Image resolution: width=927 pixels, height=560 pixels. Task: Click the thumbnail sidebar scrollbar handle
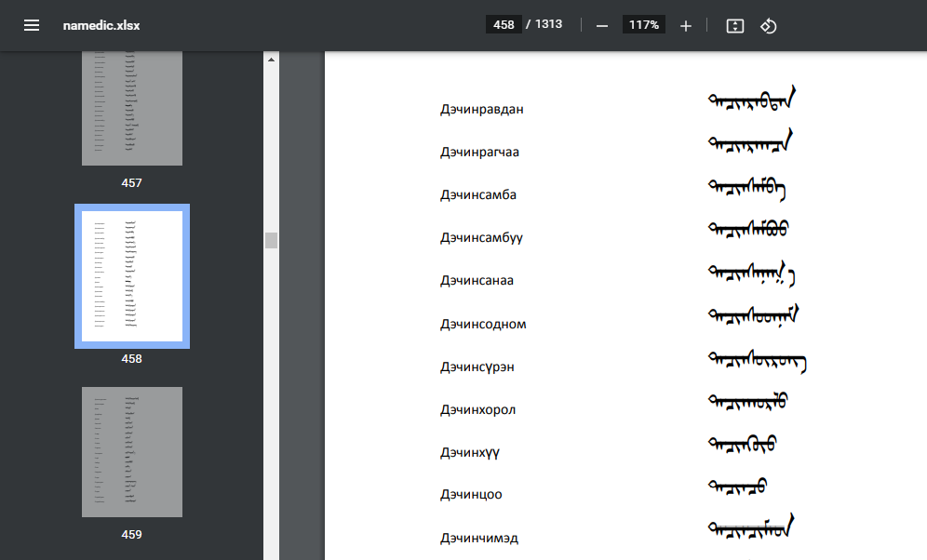click(271, 240)
